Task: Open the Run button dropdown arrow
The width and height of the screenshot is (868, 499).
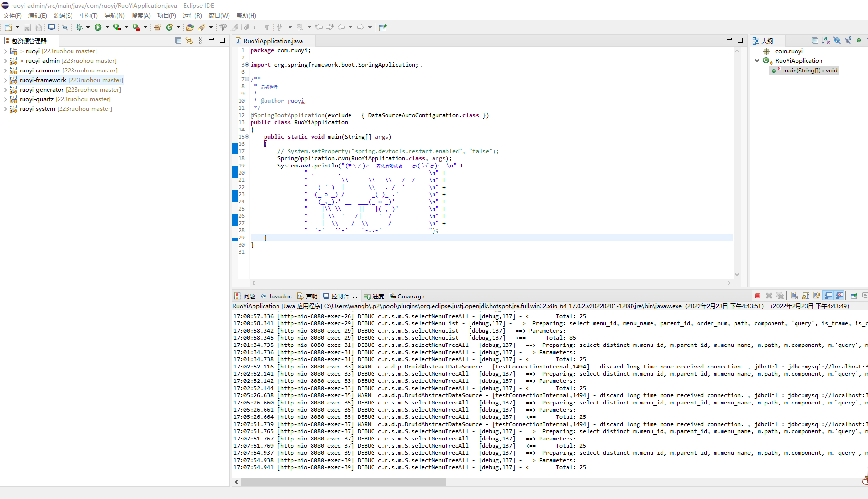Action: point(107,27)
